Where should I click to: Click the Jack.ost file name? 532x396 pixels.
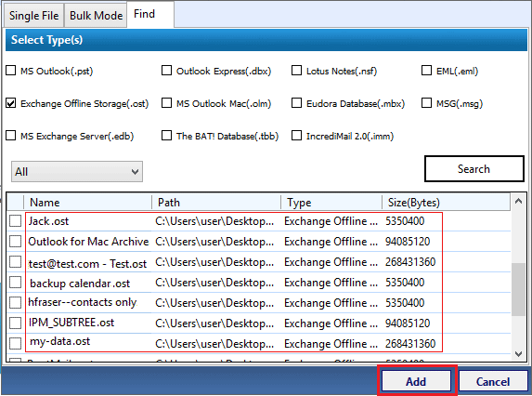tap(48, 221)
